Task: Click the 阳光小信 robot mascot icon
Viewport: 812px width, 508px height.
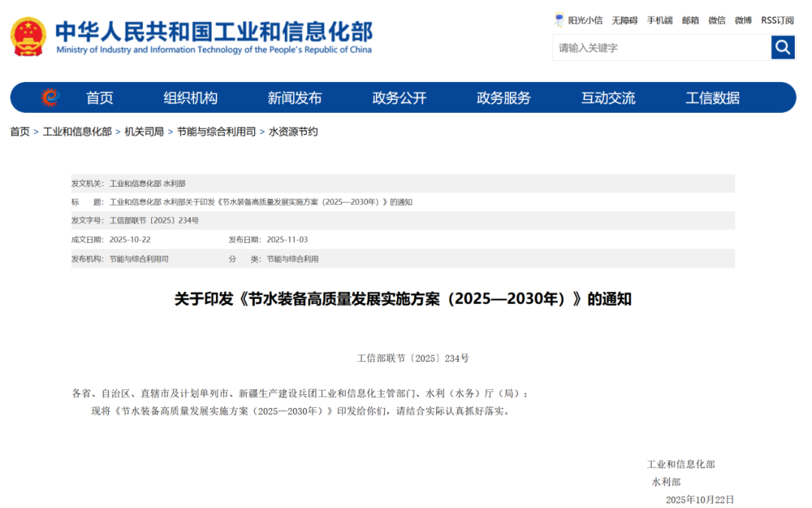Action: pyautogui.click(x=559, y=20)
